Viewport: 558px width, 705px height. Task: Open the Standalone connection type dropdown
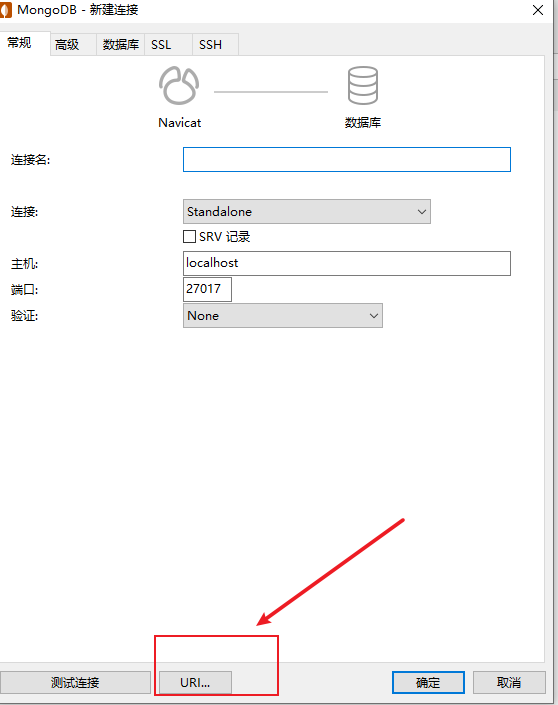click(307, 211)
